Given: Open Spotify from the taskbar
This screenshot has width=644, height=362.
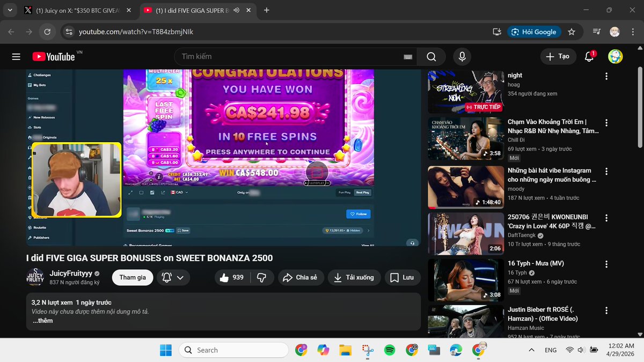Looking at the screenshot, I should click(390, 350).
